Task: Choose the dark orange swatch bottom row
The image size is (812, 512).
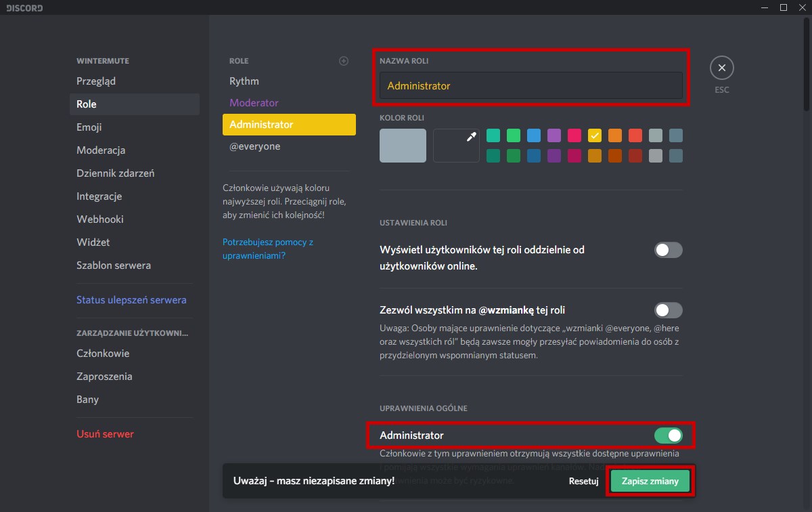Action: coord(615,156)
